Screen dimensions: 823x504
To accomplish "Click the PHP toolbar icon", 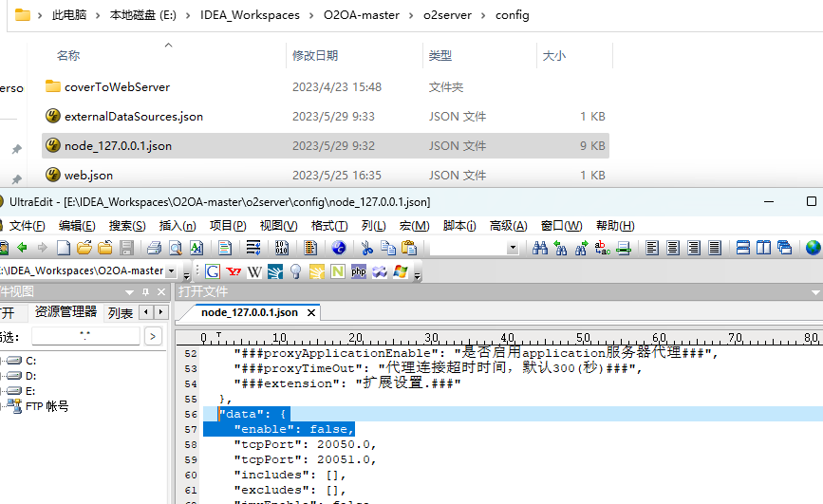I will (x=359, y=271).
